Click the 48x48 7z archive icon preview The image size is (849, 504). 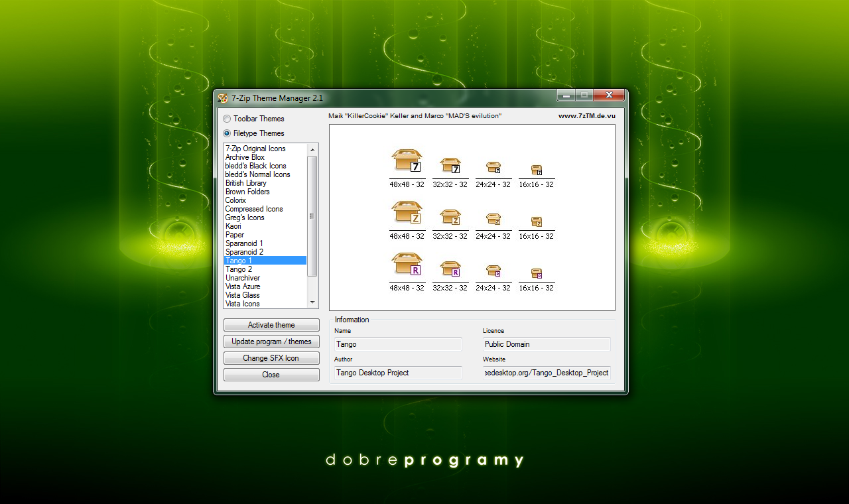pyautogui.click(x=407, y=161)
